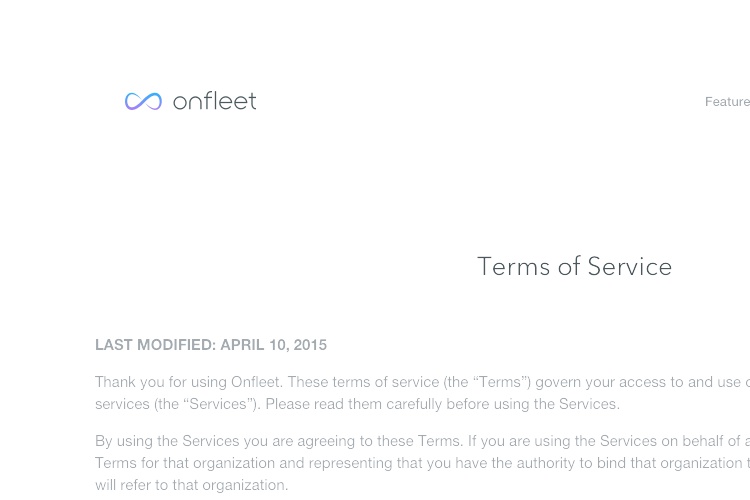Click the word "Service" in the page heading
Screen dimensions: 750x500
click(x=630, y=267)
